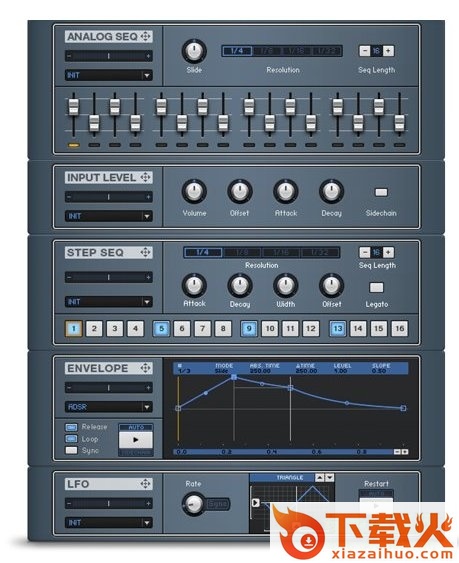Decrease Analog Seq length with minus button

(365, 51)
